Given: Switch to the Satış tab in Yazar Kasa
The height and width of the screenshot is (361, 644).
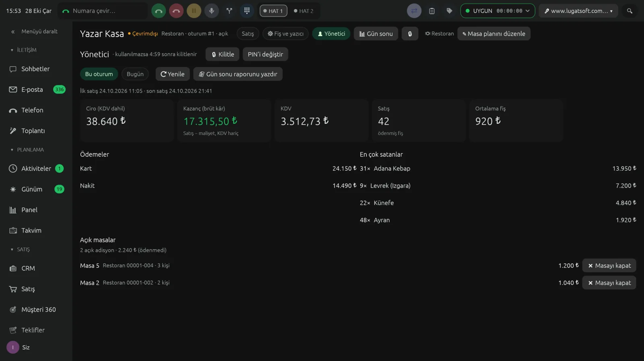Looking at the screenshot, I should point(248,34).
